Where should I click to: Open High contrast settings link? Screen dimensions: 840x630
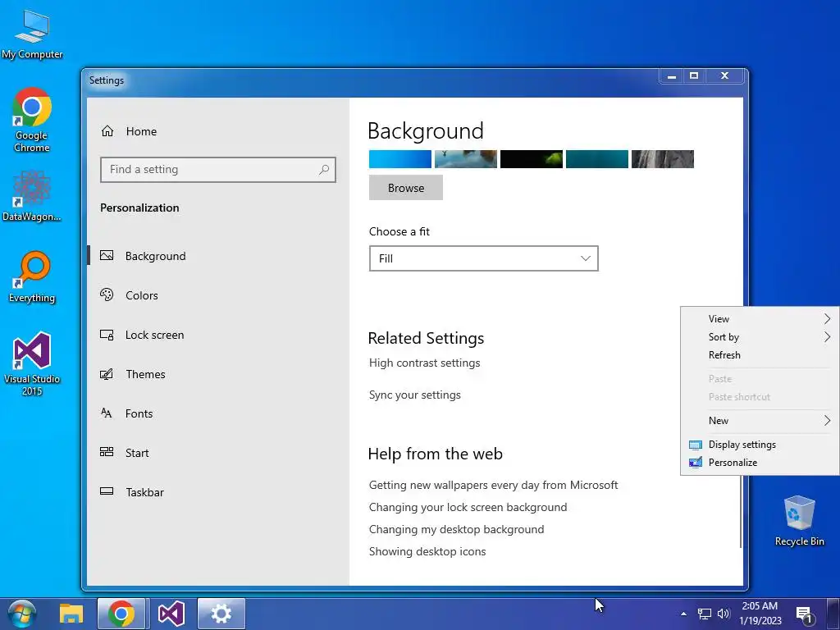tap(424, 363)
